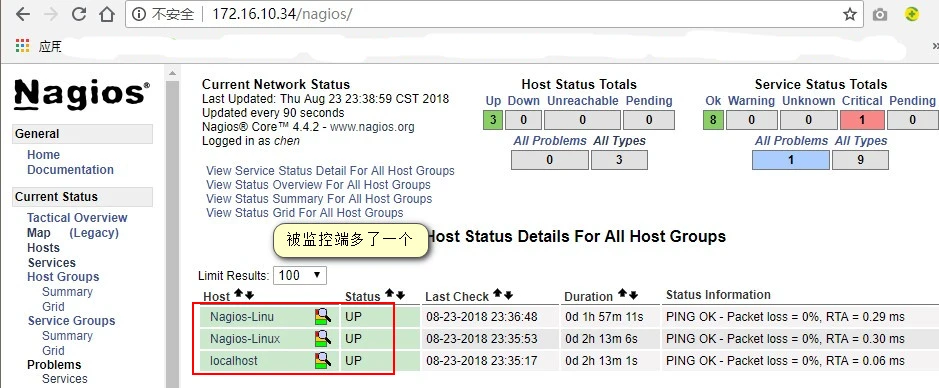View service details icon for localhost
939x388 pixels.
323,360
